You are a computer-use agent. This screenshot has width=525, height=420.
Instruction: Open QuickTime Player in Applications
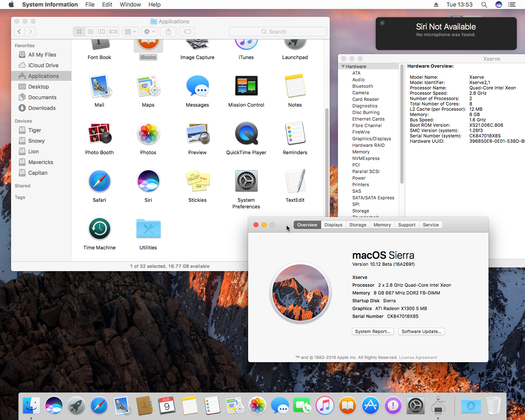click(x=246, y=134)
